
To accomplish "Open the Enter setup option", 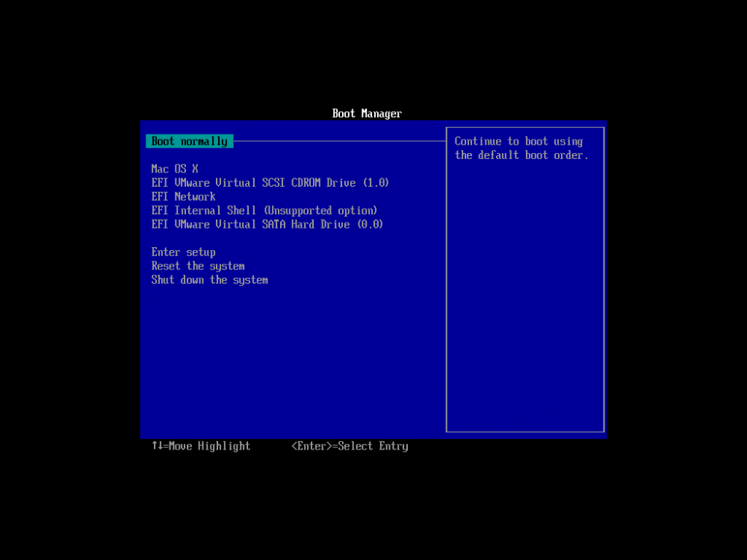I will pyautogui.click(x=184, y=252).
